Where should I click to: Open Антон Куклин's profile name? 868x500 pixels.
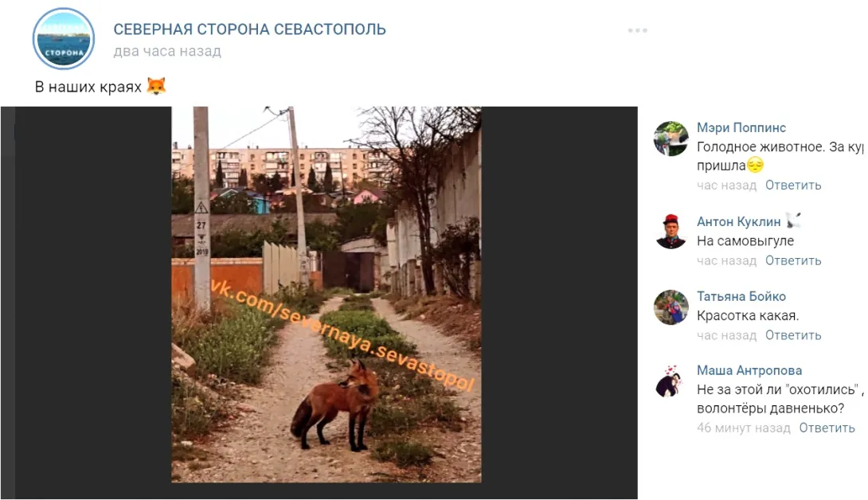[x=738, y=221]
